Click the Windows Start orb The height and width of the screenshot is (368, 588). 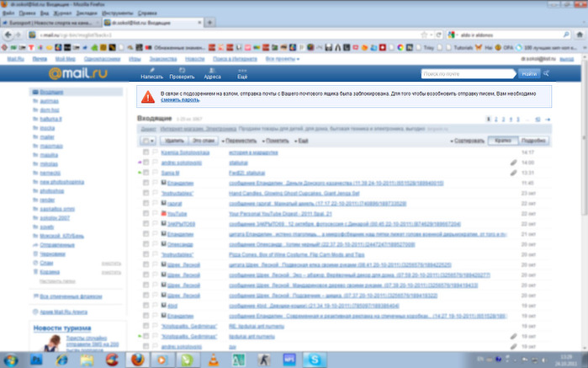(x=10, y=360)
